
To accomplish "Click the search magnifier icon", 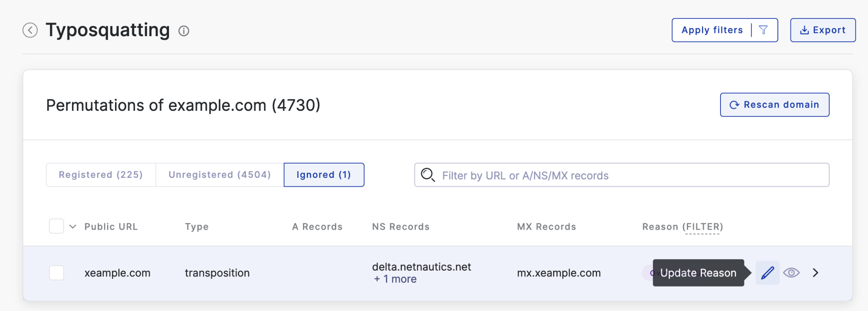I will click(x=428, y=175).
